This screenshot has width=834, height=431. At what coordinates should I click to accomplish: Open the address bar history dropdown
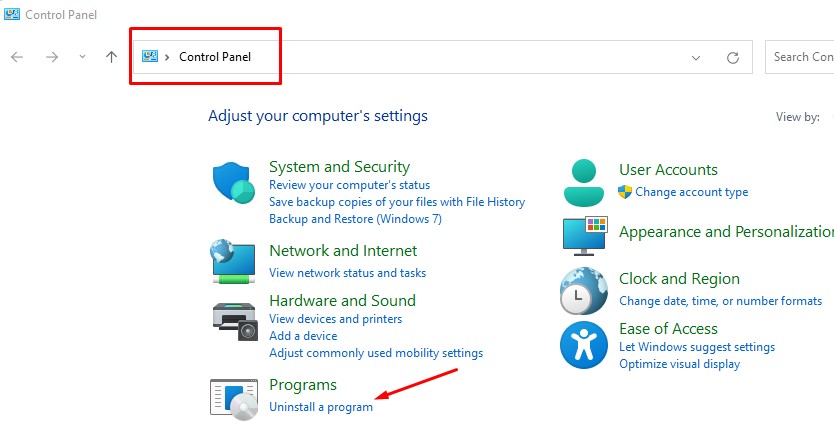(x=696, y=58)
